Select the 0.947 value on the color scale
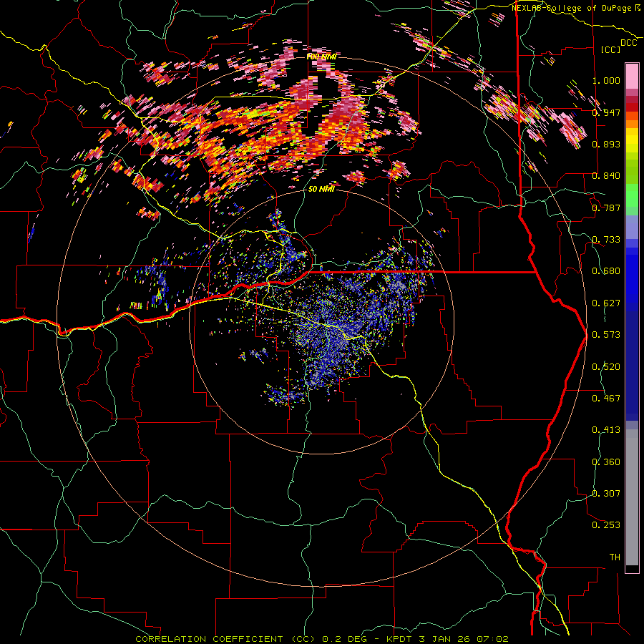 pyautogui.click(x=606, y=112)
